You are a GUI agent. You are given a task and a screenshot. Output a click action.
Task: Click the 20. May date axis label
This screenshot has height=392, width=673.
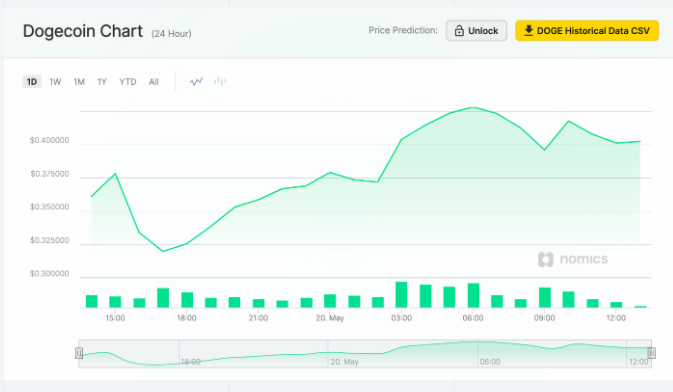pyautogui.click(x=330, y=318)
